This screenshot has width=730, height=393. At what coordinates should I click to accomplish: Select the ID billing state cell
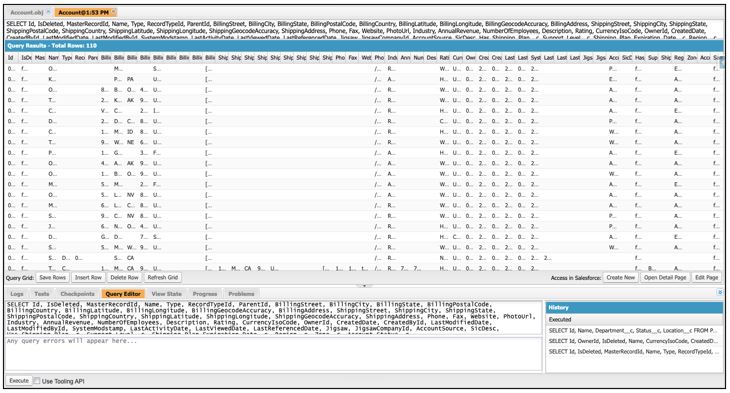[x=131, y=132]
